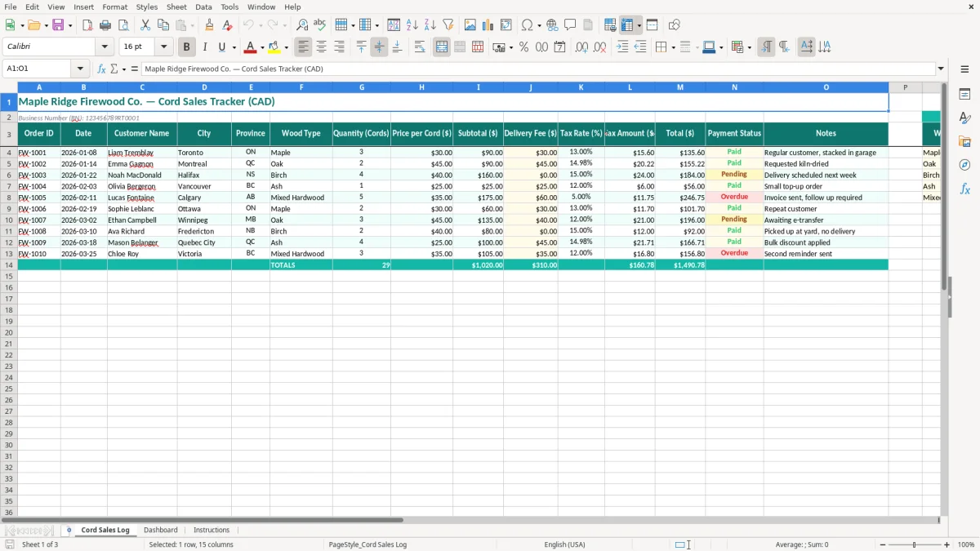The image size is (980, 551).
Task: Insert a chart
Action: (x=488, y=25)
